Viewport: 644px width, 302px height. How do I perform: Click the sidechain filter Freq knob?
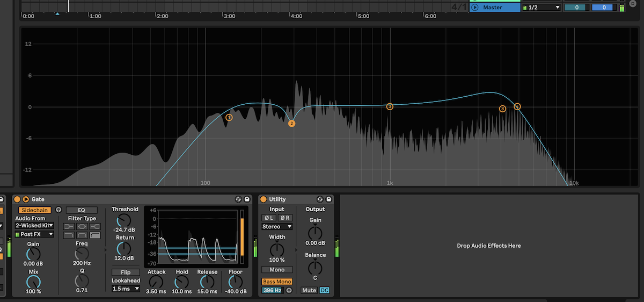82,253
